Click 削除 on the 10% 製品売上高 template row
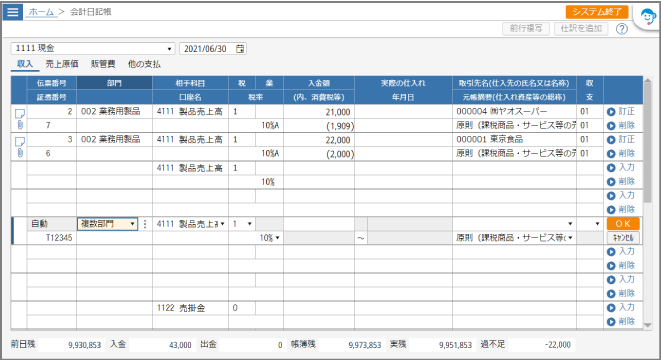Screen dimensions: 661x360 point(621,181)
